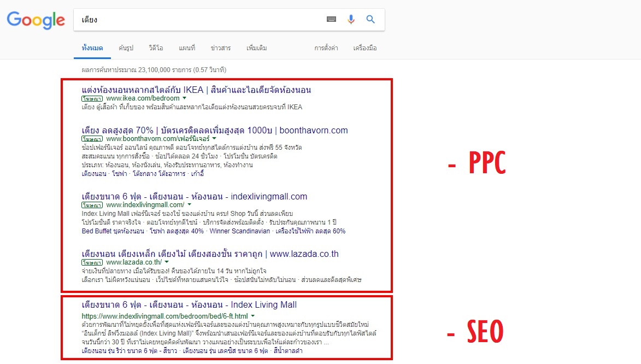The height and width of the screenshot is (364, 641).
Task: Open the สีน้ำตาลดำ sitelink
Action: (x=288, y=351)
